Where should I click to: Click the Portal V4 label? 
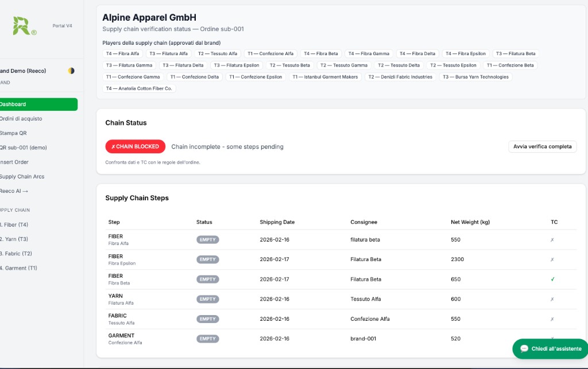pyautogui.click(x=62, y=26)
